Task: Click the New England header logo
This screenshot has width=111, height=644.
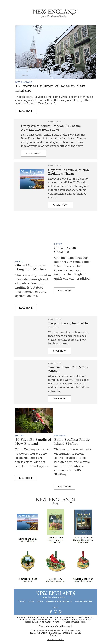Action: point(56,13)
